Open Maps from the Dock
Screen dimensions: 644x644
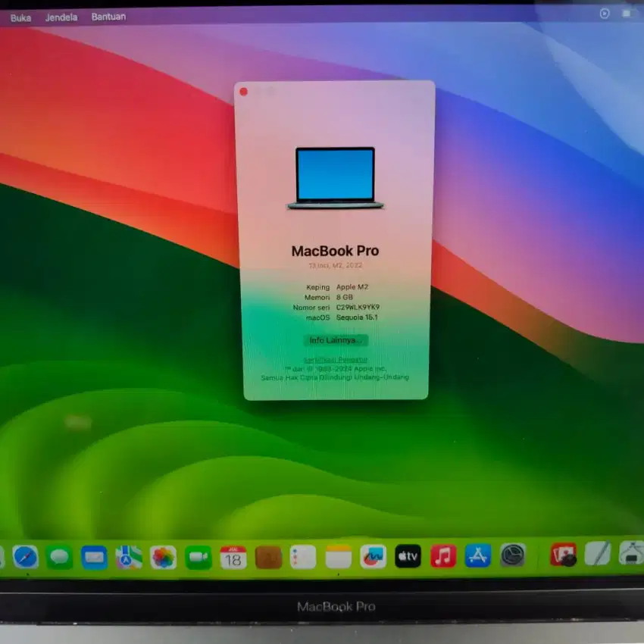(129, 557)
